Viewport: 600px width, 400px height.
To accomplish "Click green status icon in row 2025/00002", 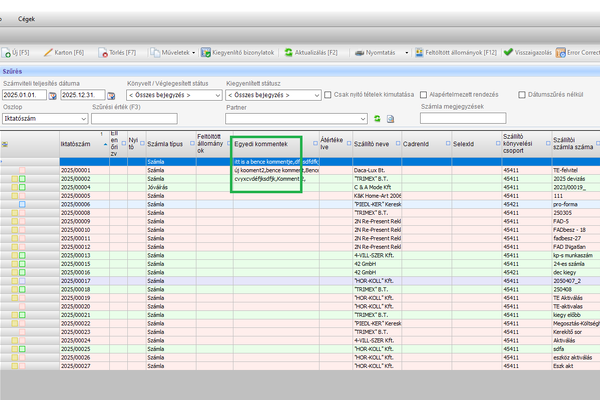I will point(22,179).
